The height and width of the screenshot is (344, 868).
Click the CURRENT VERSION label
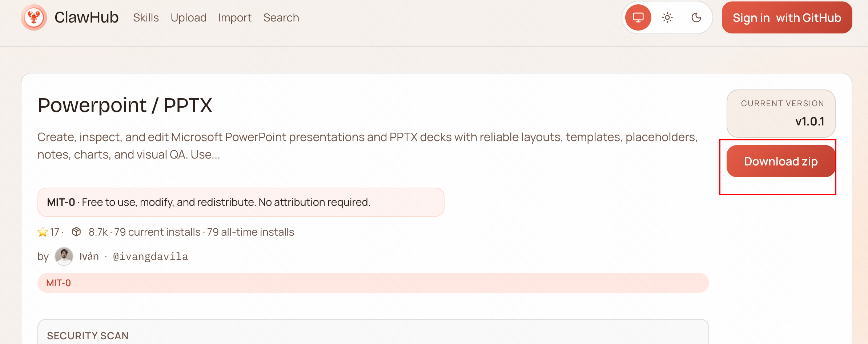[x=783, y=104]
